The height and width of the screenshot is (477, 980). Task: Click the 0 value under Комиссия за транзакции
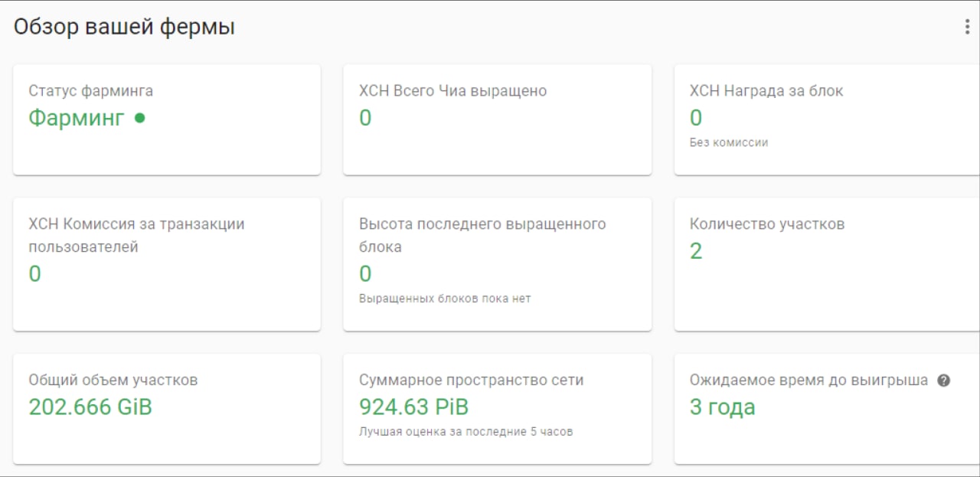pyautogui.click(x=34, y=273)
